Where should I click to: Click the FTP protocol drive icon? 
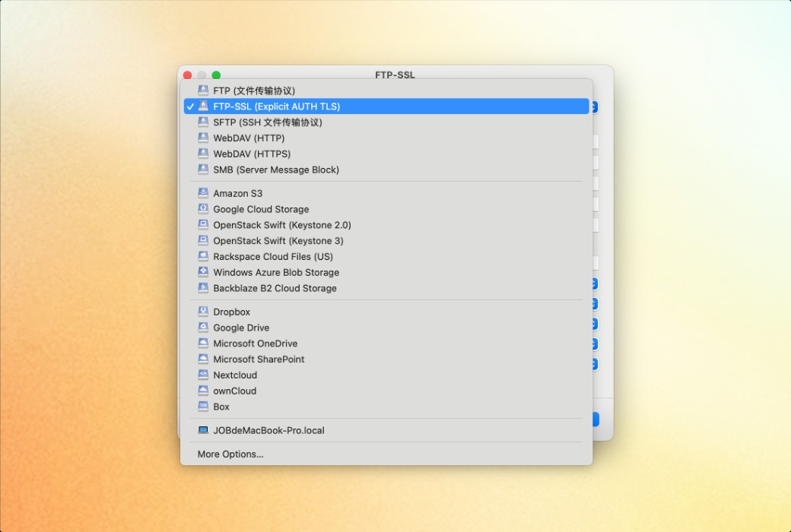(x=203, y=90)
